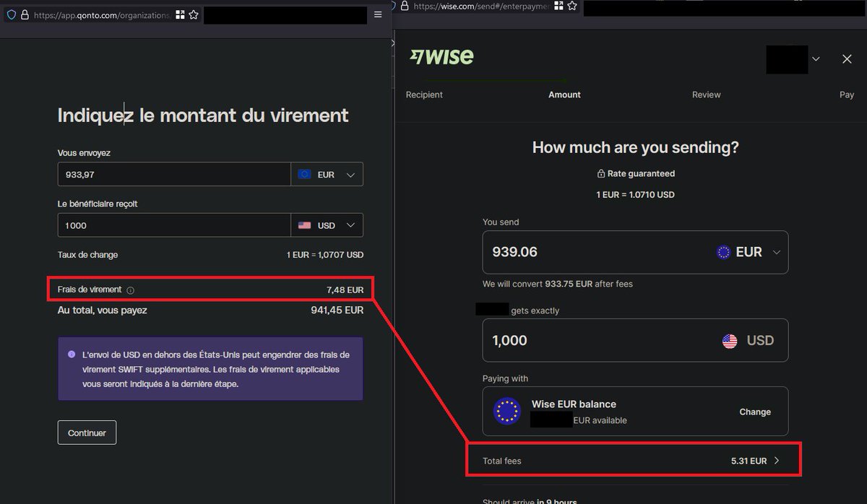Click the We will convert 933.75 EUR text
The width and height of the screenshot is (867, 504).
pos(558,284)
